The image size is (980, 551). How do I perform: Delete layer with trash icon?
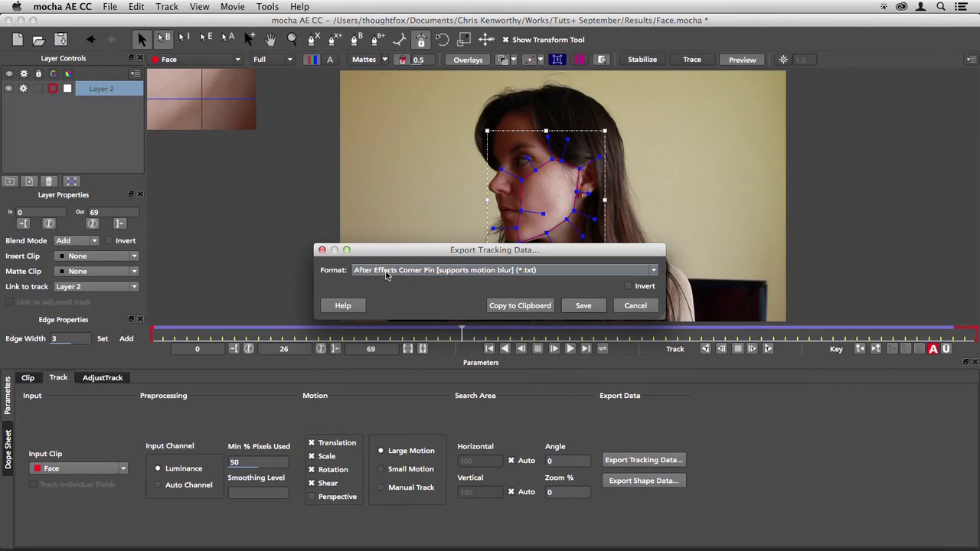click(x=49, y=181)
